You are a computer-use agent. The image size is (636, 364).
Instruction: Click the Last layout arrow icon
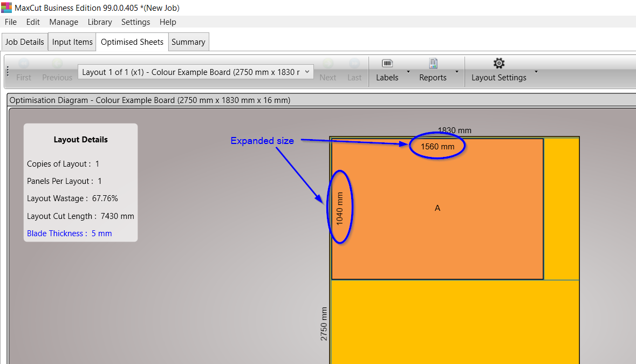354,64
